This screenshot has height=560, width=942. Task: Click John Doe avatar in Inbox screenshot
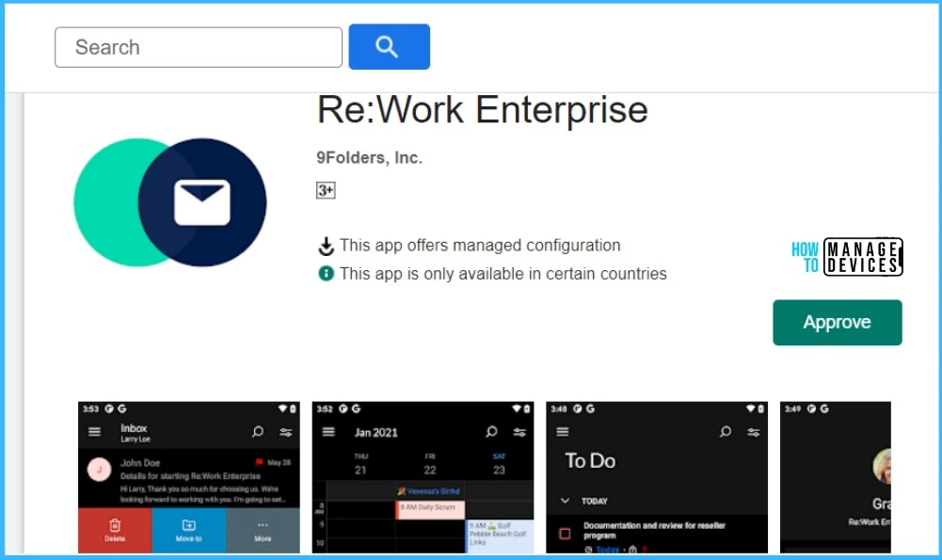point(99,470)
